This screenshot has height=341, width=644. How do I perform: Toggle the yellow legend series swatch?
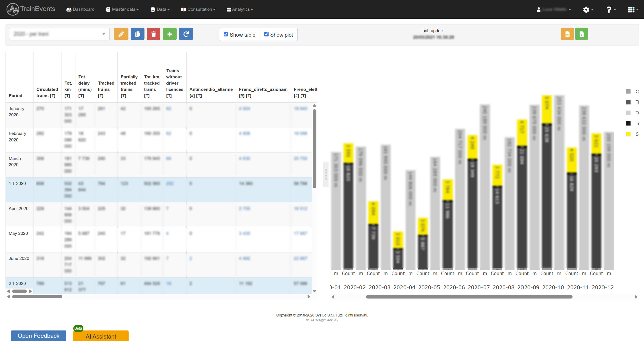point(628,134)
